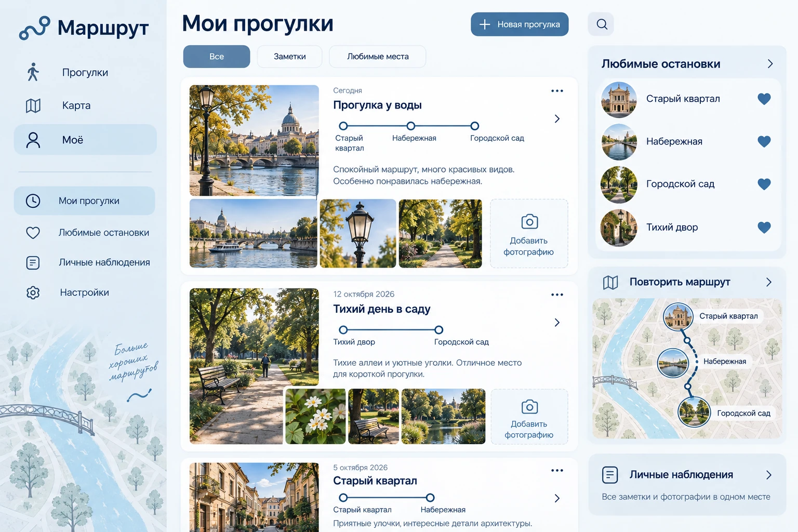Click camera icon in Тихий день в саду card
Image resolution: width=798 pixels, height=532 pixels.
click(x=529, y=407)
